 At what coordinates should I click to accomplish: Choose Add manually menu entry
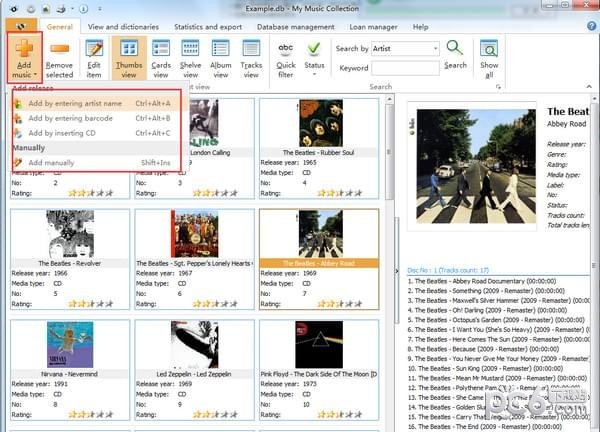pyautogui.click(x=96, y=163)
